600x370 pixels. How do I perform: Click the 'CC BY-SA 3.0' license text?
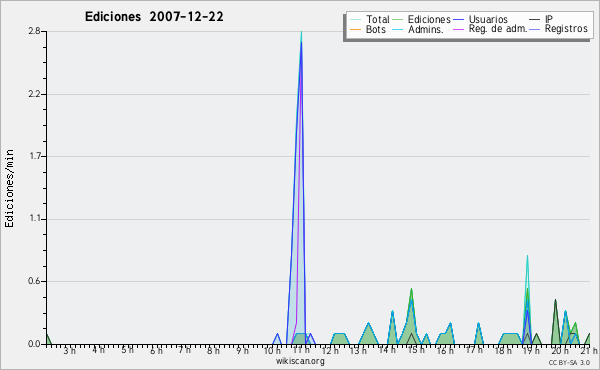coord(569,362)
